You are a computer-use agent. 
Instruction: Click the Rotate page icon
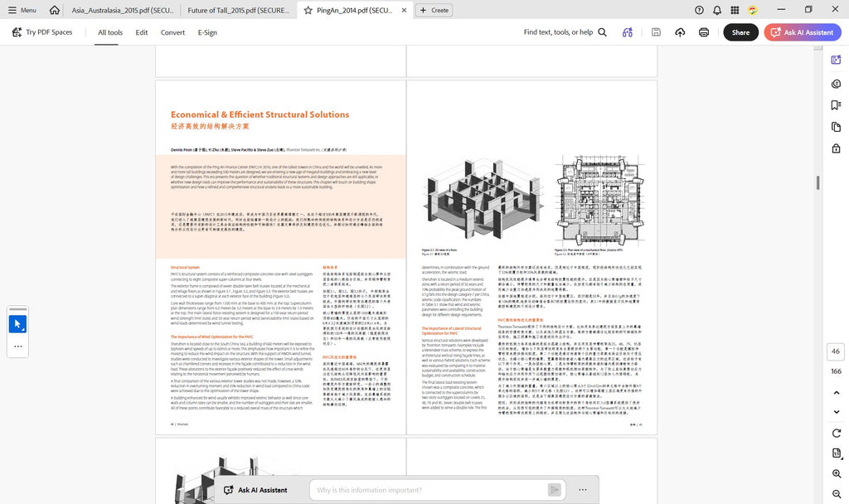pyautogui.click(x=836, y=433)
